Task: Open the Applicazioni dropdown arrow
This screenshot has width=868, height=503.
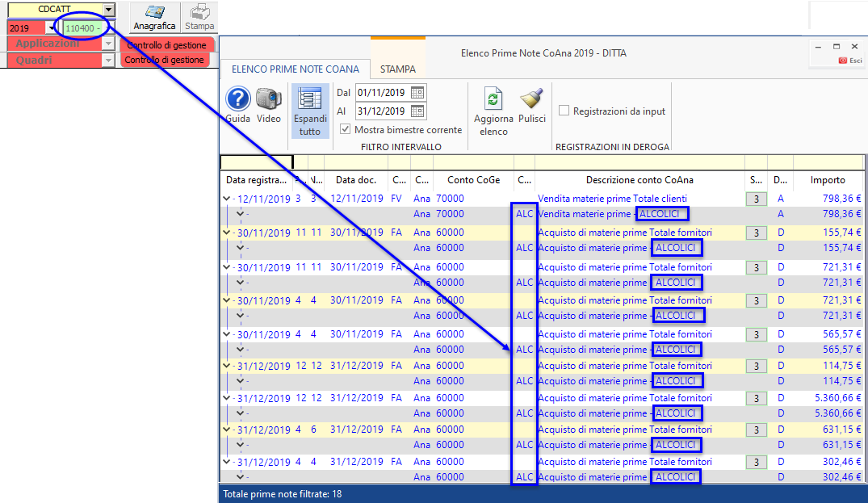Action: point(109,44)
